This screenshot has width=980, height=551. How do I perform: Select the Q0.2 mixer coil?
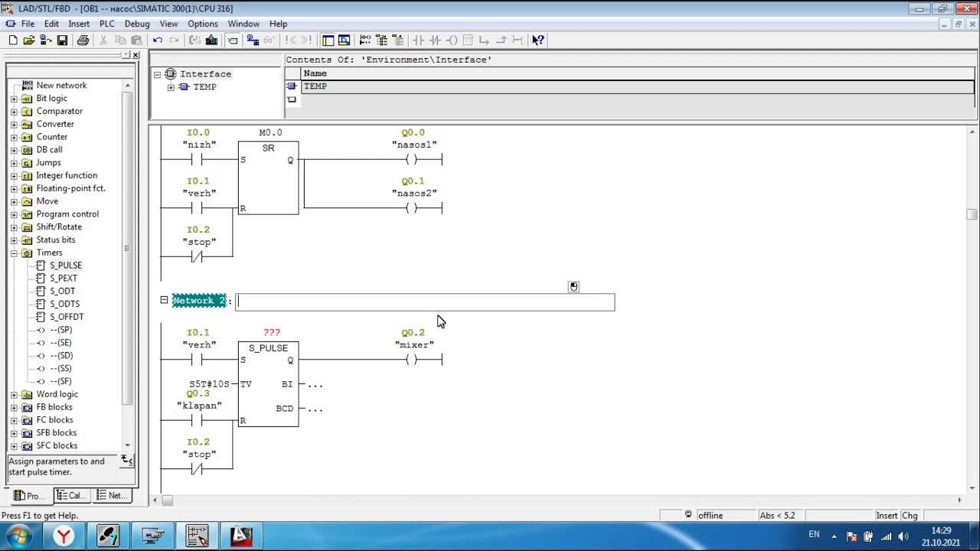click(413, 360)
